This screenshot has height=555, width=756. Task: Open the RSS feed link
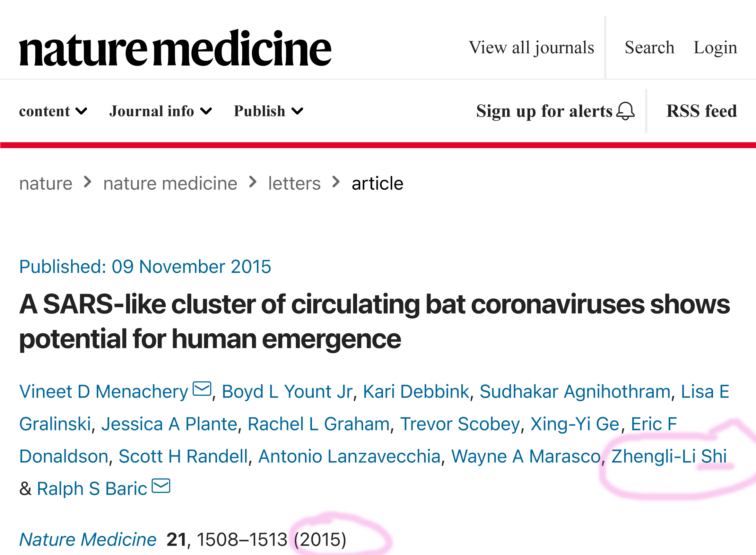point(701,111)
